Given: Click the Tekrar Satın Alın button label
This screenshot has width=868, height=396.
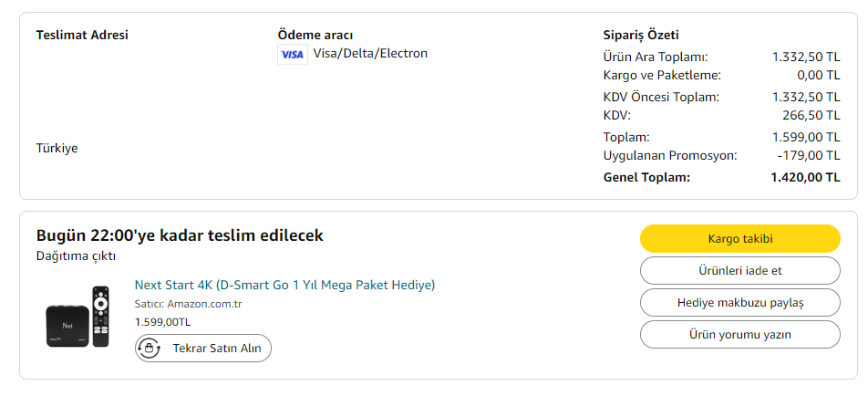Looking at the screenshot, I should pos(217,349).
